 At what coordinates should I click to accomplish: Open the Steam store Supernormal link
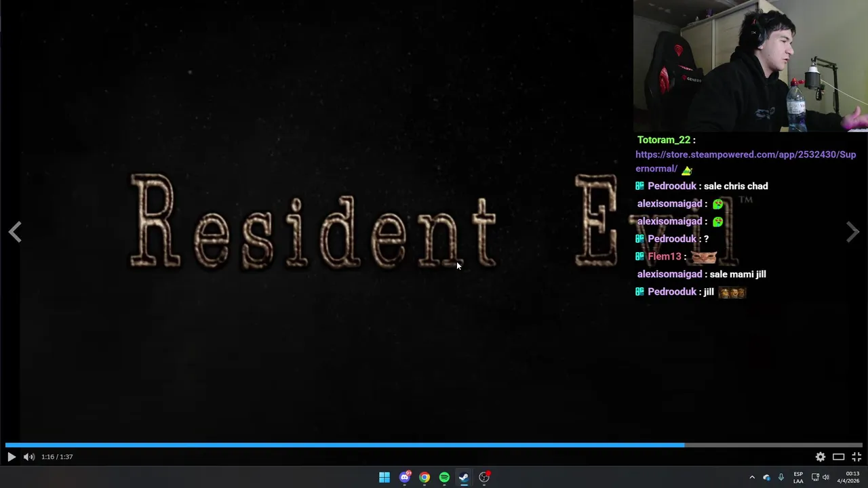745,161
